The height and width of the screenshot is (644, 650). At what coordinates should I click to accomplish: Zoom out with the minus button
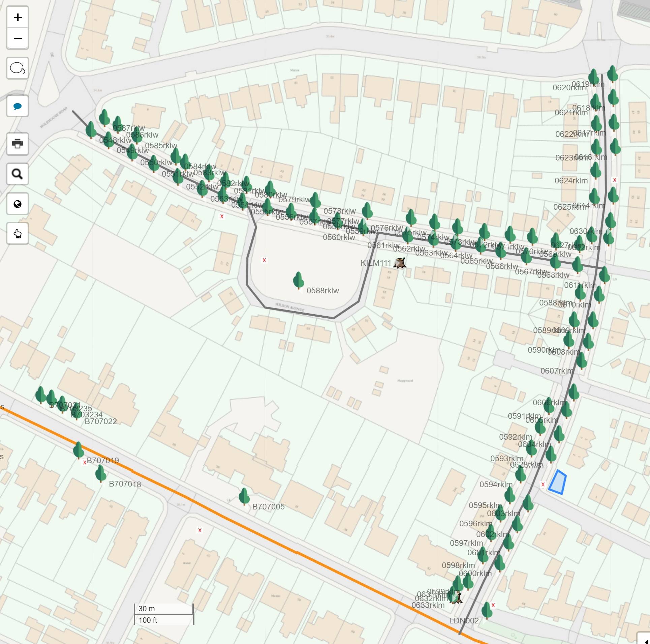(x=18, y=38)
